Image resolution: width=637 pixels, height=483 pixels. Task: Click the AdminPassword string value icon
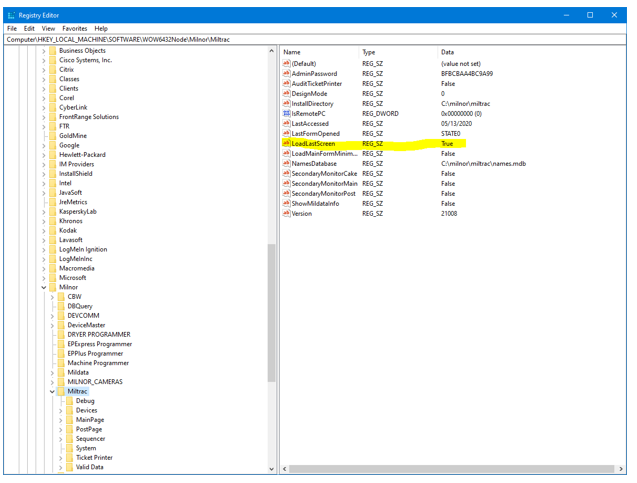pyautogui.click(x=286, y=74)
